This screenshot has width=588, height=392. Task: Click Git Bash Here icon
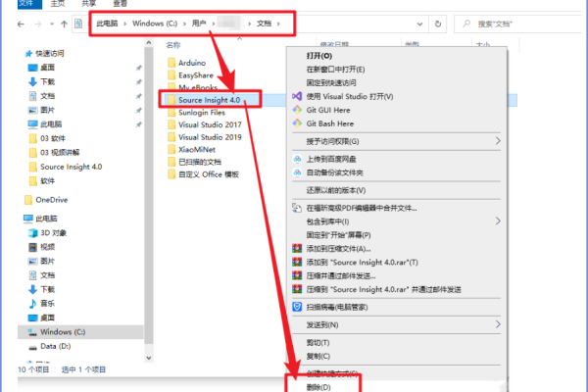(x=297, y=123)
